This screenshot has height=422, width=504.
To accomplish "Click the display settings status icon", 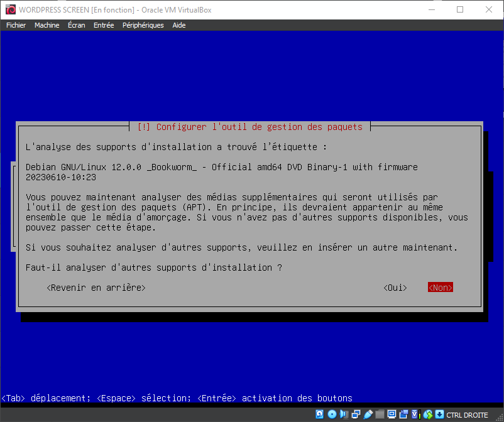I will 391,414.
